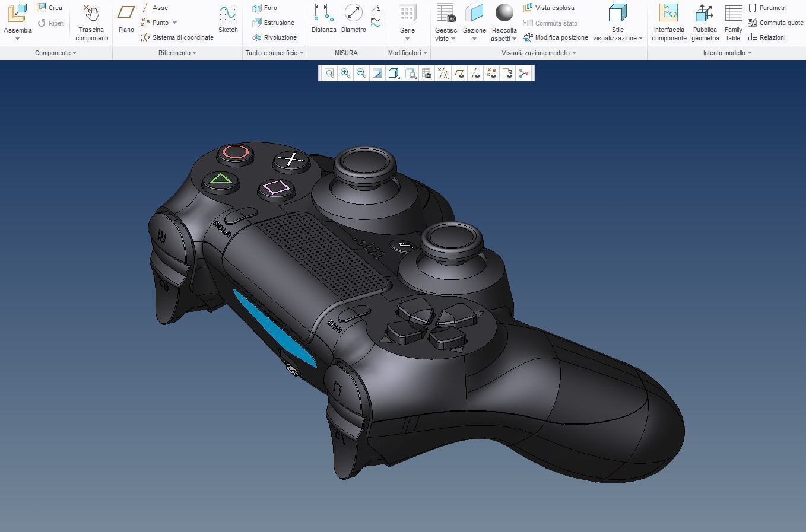Open the Family table

tap(734, 22)
